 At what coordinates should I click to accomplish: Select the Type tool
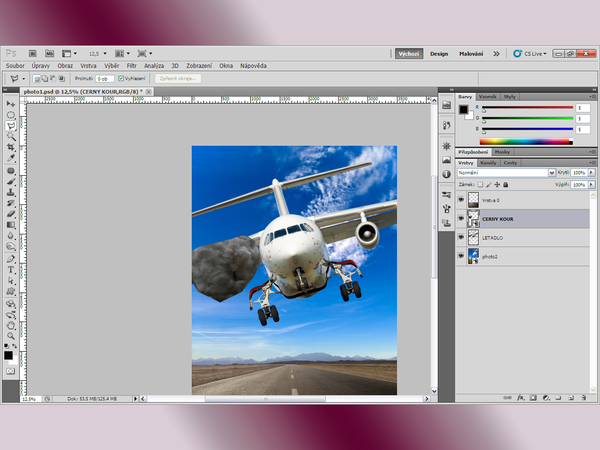[11, 270]
